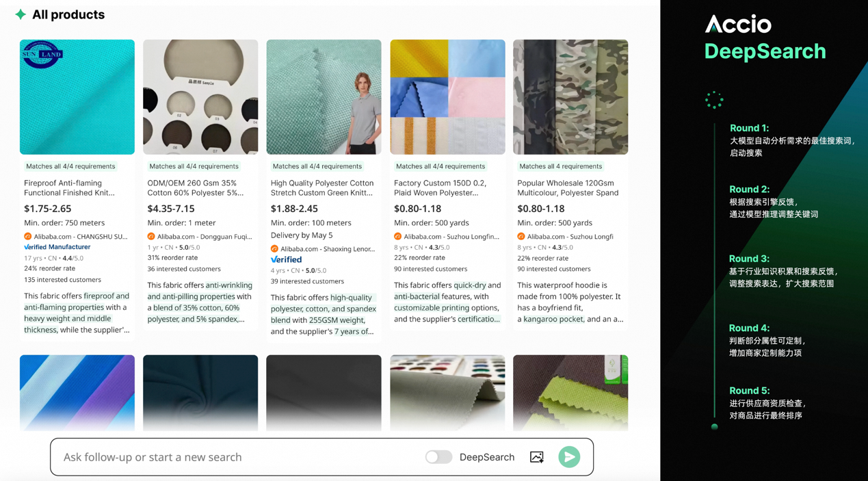868x481 pixels.
Task: Open High Quality Polyester Cotton Stretch listing
Action: tap(322, 188)
